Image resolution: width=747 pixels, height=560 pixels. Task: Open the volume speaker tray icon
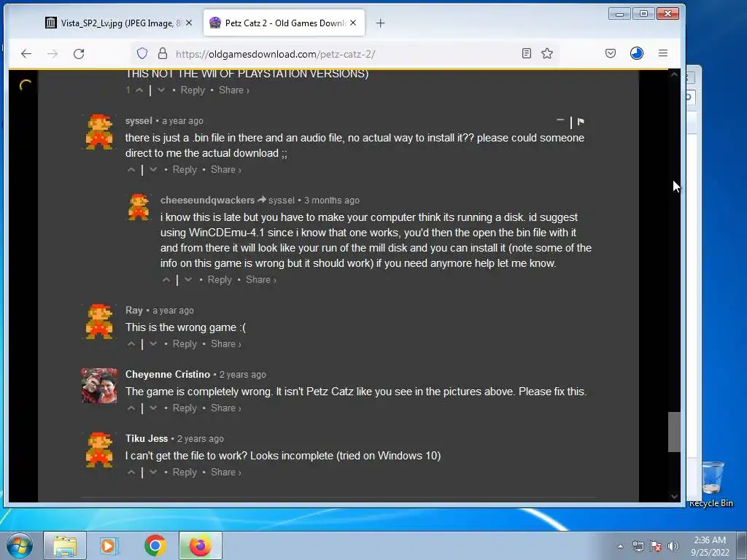click(673, 546)
